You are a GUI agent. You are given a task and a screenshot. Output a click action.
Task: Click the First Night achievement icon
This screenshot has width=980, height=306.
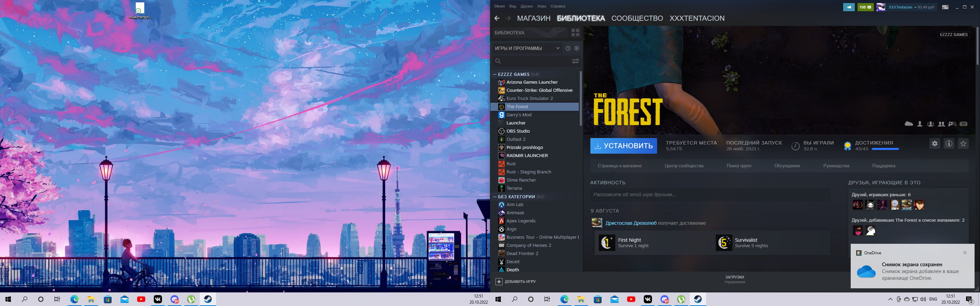coord(607,242)
